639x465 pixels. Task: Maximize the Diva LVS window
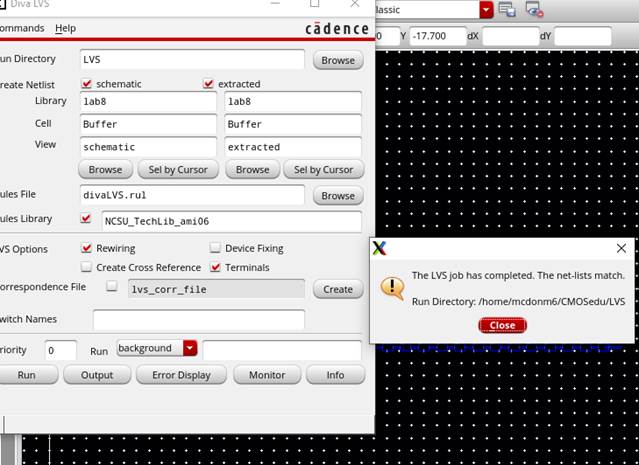[315, 4]
